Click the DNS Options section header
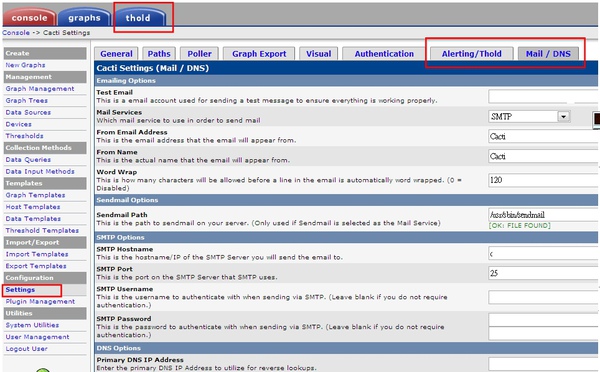This screenshot has width=600, height=372. coord(346,348)
